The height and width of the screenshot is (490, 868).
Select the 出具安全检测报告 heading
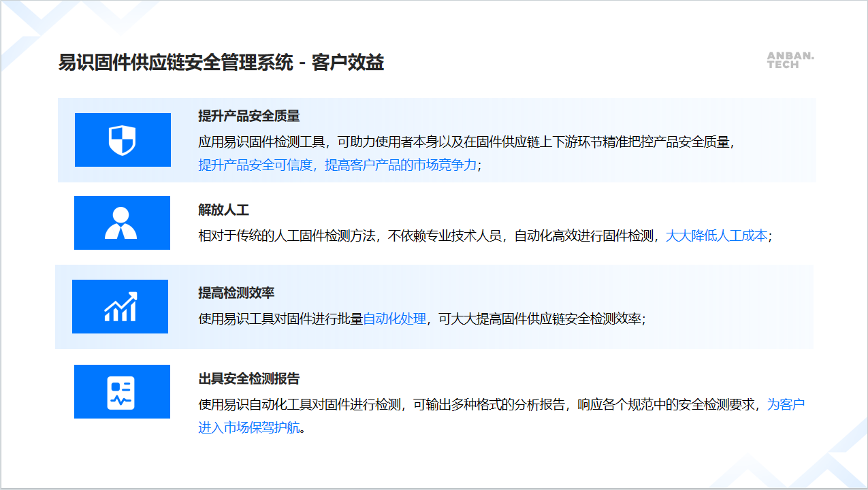(x=248, y=378)
